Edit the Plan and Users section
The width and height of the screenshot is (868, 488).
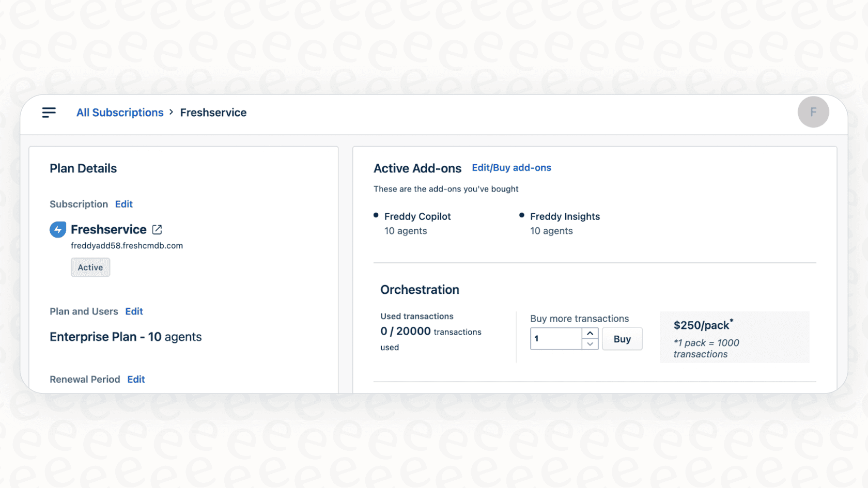coord(134,311)
